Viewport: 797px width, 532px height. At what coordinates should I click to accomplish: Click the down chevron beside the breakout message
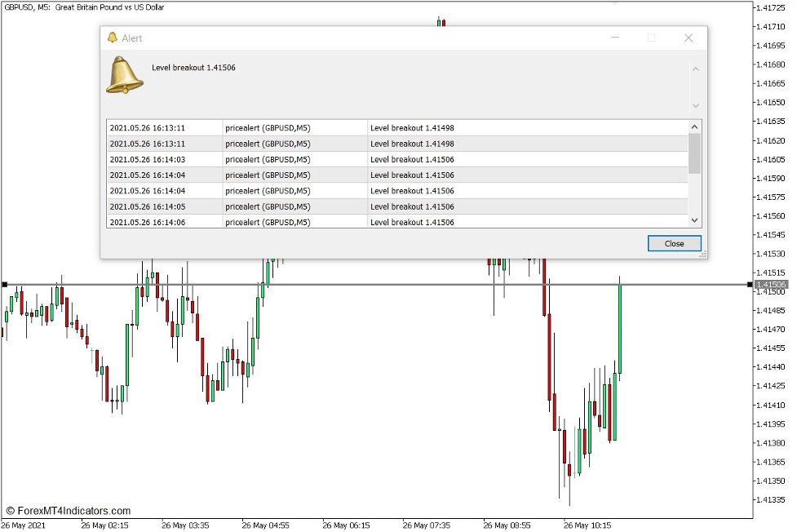(x=694, y=104)
